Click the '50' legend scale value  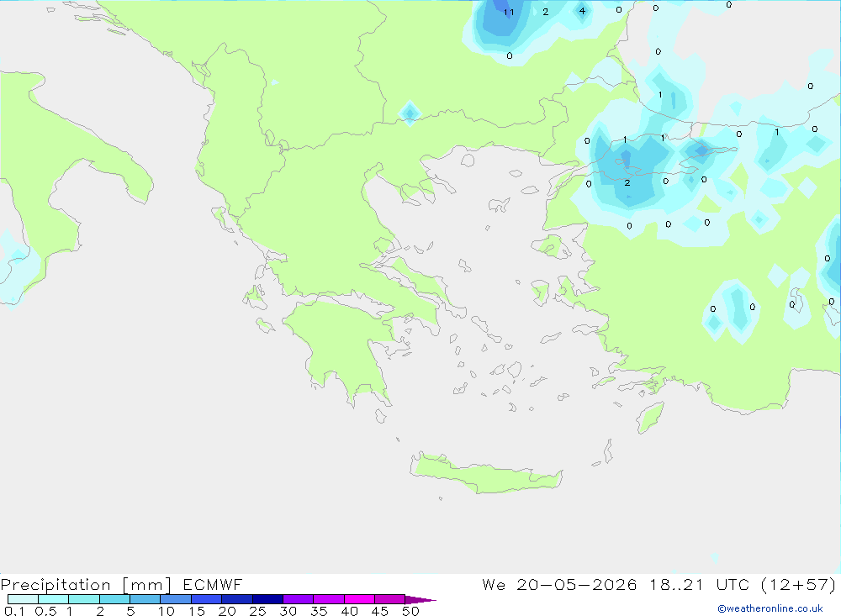(410, 611)
